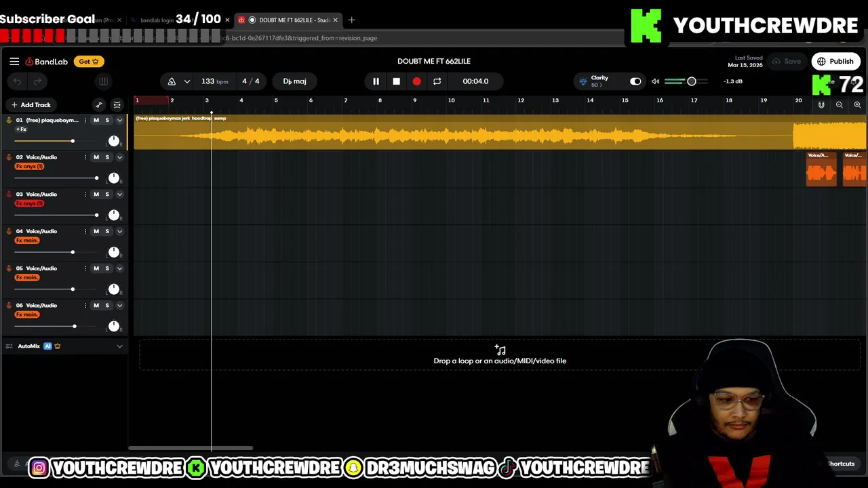Click the Clarity diamond icon
This screenshot has width=868, height=488.
point(583,81)
